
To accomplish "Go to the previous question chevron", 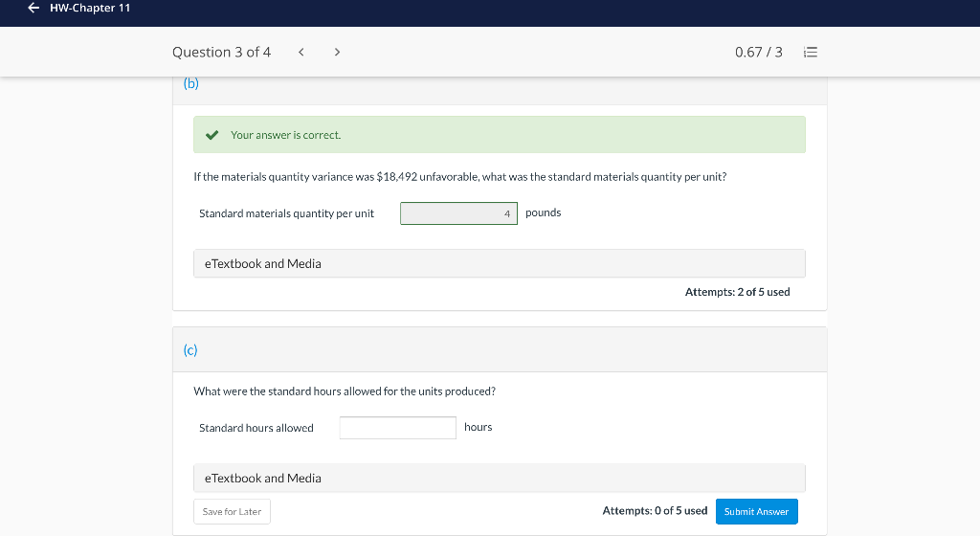I will (x=301, y=52).
